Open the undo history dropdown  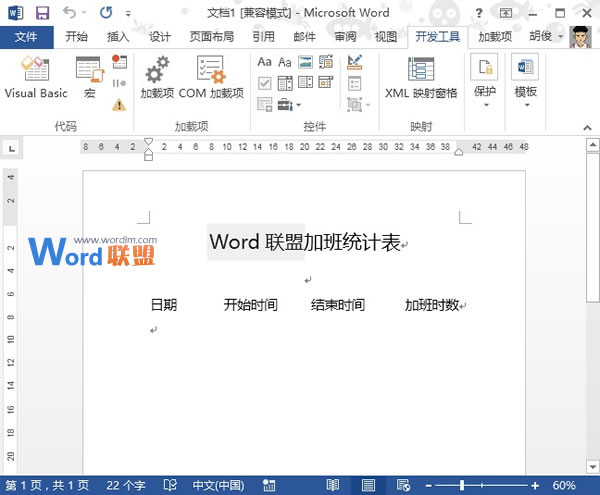pyautogui.click(x=84, y=13)
